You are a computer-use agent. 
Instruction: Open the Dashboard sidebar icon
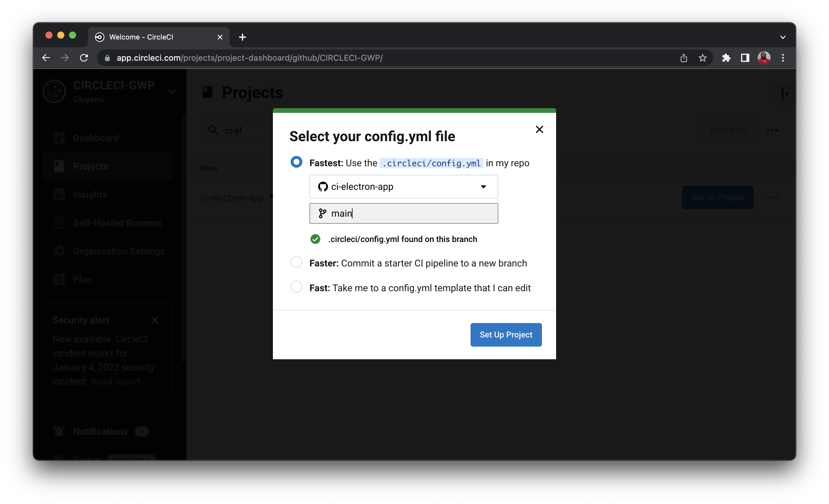[x=59, y=138]
